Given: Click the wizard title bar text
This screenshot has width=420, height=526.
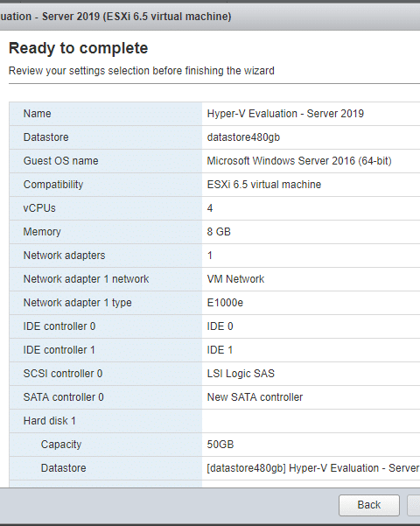Looking at the screenshot, I should [115, 17].
